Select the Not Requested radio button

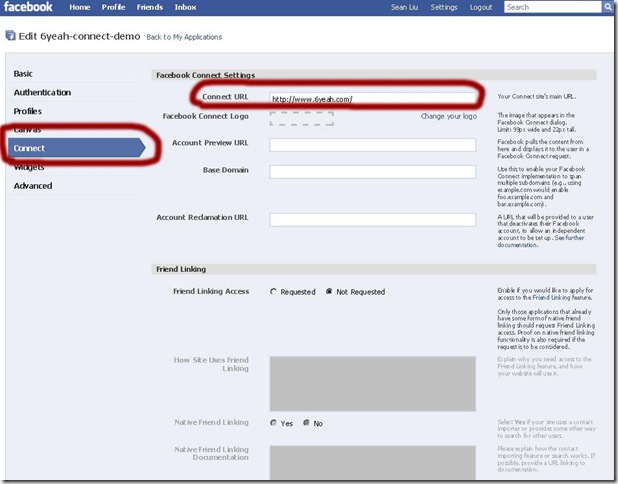tap(329, 291)
